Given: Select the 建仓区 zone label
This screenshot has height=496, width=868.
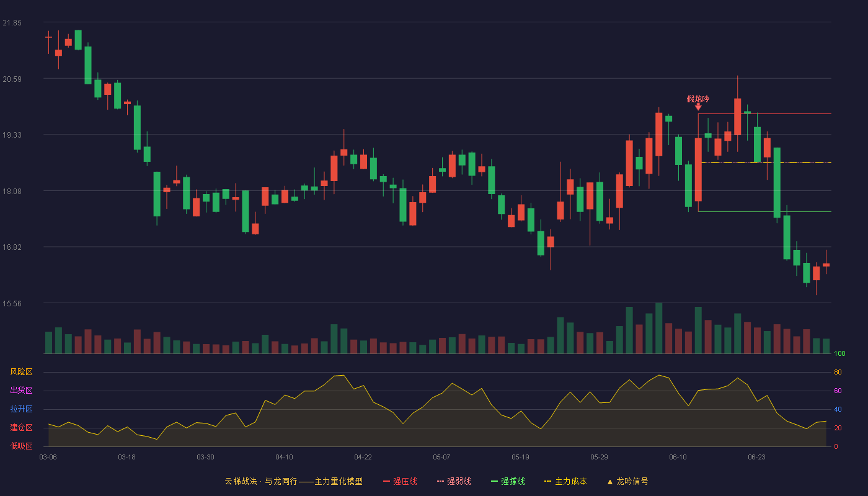Looking at the screenshot, I should point(21,428).
